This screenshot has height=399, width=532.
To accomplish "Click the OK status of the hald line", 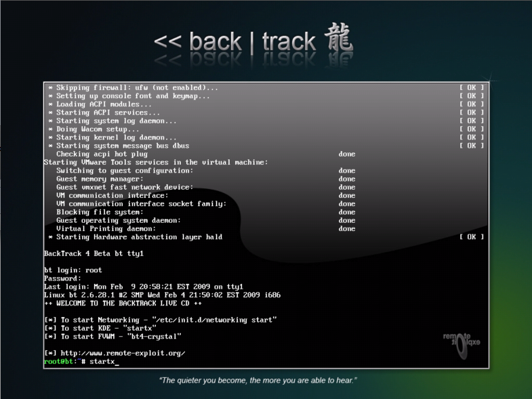I will (472, 237).
